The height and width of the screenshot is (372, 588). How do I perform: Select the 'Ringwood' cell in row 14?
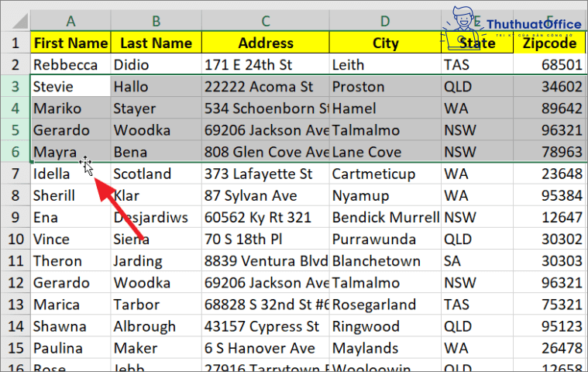(384, 326)
